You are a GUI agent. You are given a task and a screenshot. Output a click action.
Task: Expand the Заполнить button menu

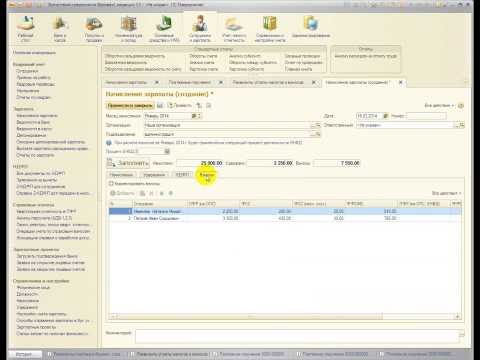(128, 163)
